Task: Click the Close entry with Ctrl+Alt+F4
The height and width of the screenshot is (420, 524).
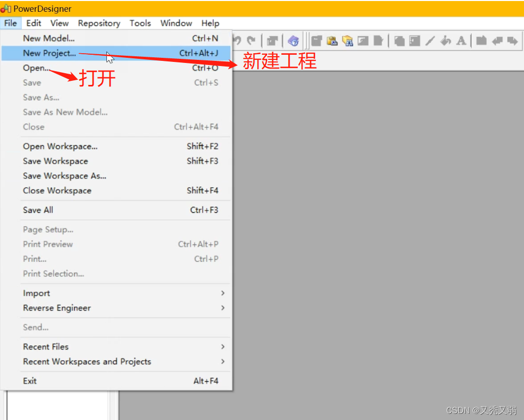Action: [116, 127]
